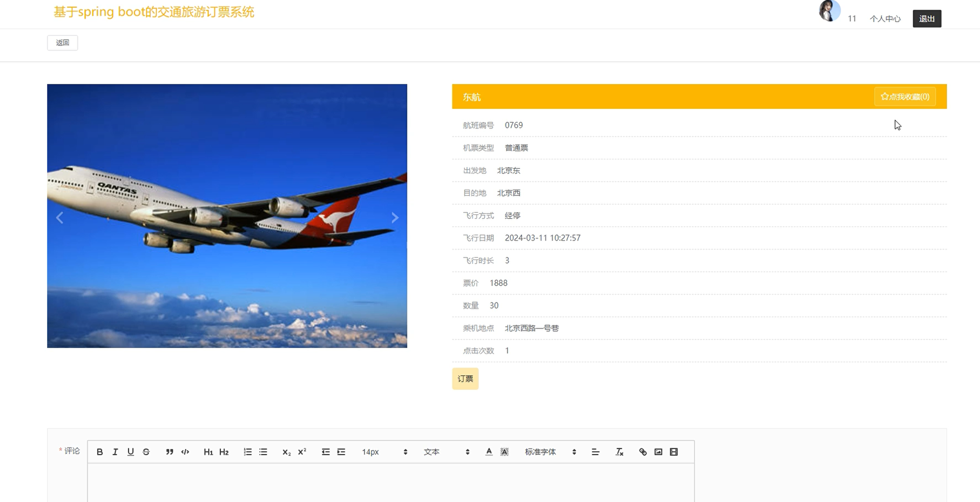Apply subscript formatting

tap(286, 452)
